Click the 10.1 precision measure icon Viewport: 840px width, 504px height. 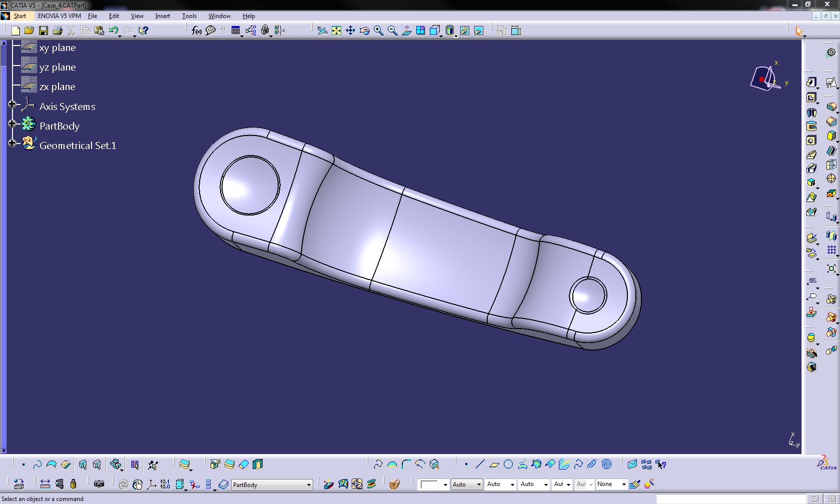165,484
